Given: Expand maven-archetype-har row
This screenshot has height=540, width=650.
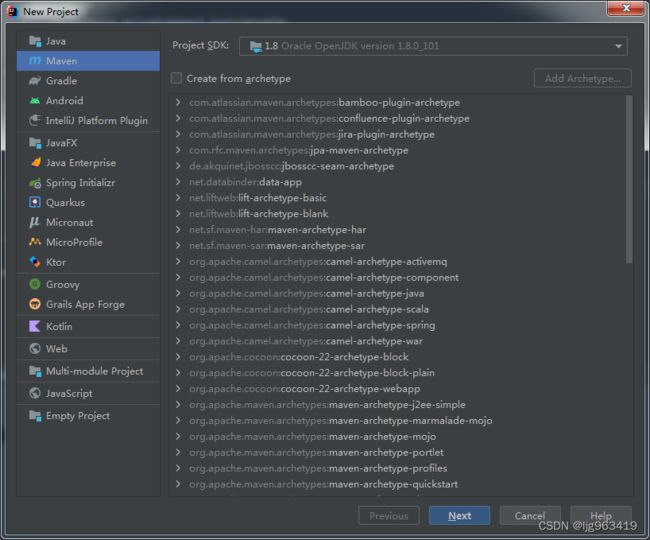Looking at the screenshot, I should [178, 229].
